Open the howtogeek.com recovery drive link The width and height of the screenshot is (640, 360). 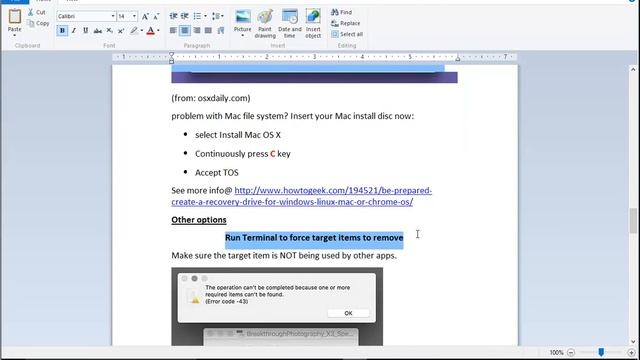coord(302,196)
